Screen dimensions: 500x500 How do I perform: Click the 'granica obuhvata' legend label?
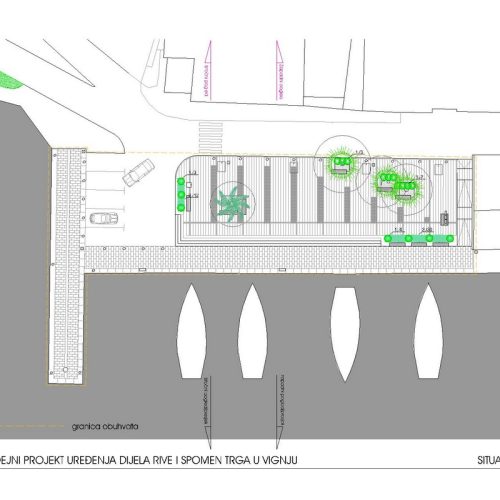coord(105,426)
